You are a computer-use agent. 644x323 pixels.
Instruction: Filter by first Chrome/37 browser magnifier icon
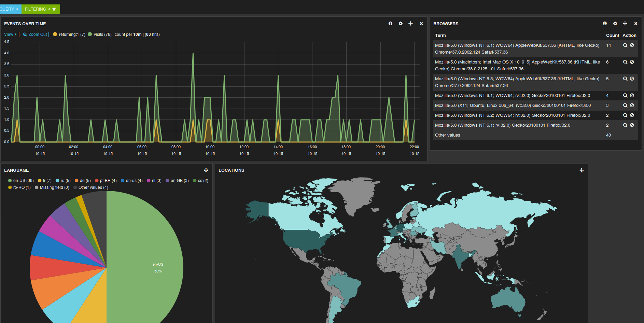click(x=625, y=45)
